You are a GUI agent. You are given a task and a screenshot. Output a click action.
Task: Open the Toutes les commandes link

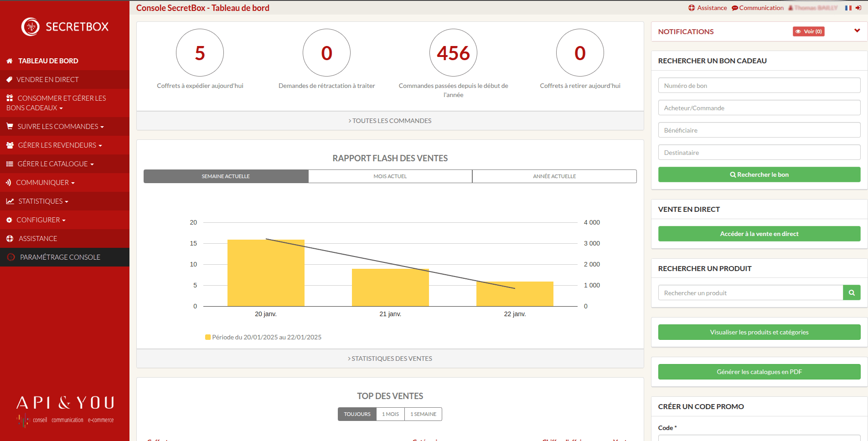pos(390,121)
